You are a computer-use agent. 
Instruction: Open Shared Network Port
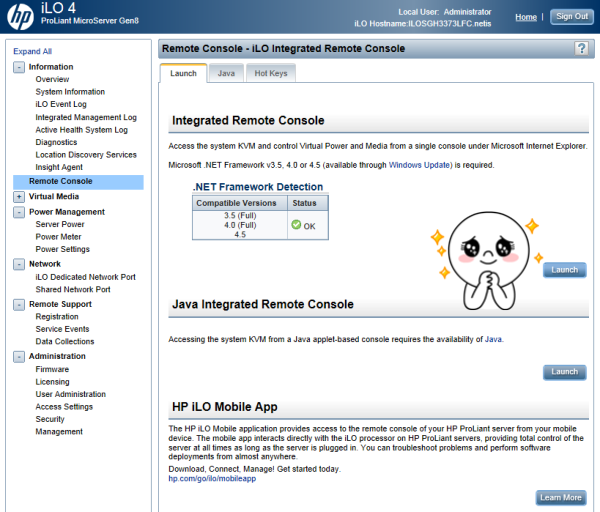[x=73, y=290]
